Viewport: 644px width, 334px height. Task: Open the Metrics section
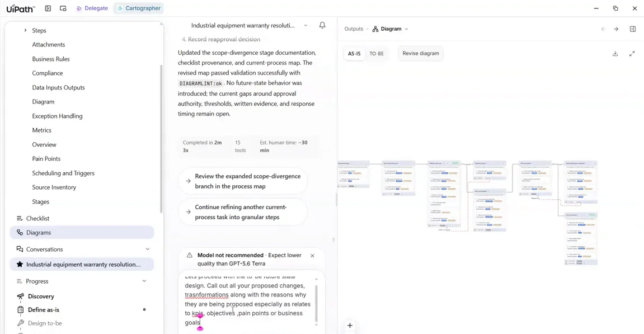coord(42,130)
